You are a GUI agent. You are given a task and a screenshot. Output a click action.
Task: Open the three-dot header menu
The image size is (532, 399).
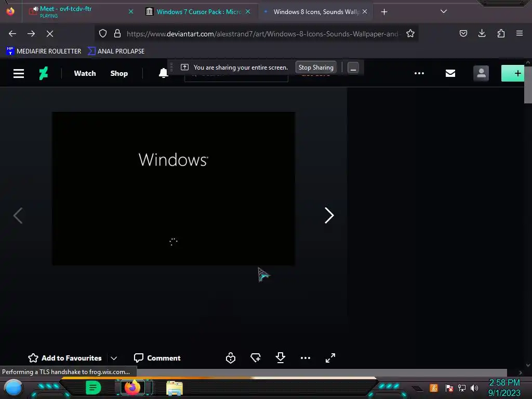click(x=419, y=73)
